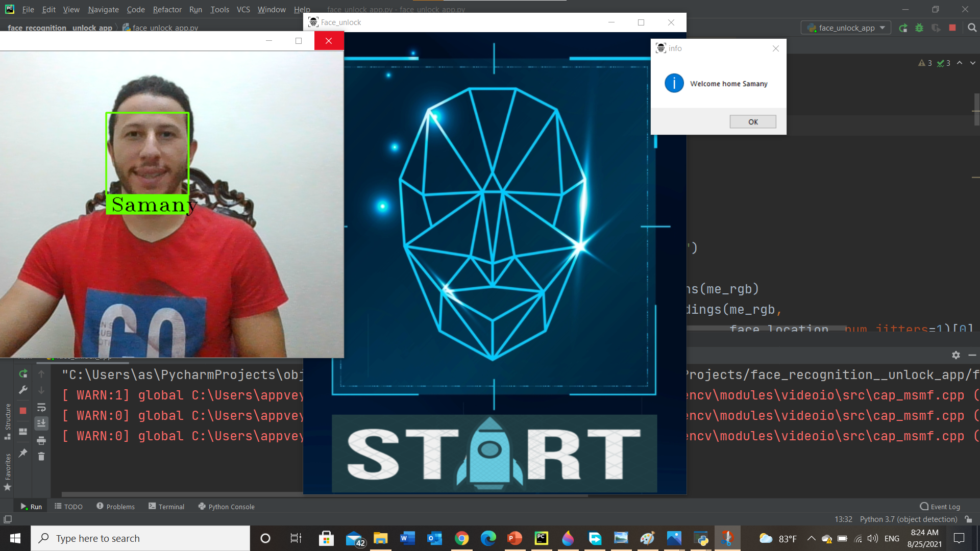Image resolution: width=980 pixels, height=551 pixels.
Task: Click the green rerun icon in the top toolbar
Action: [x=903, y=28]
